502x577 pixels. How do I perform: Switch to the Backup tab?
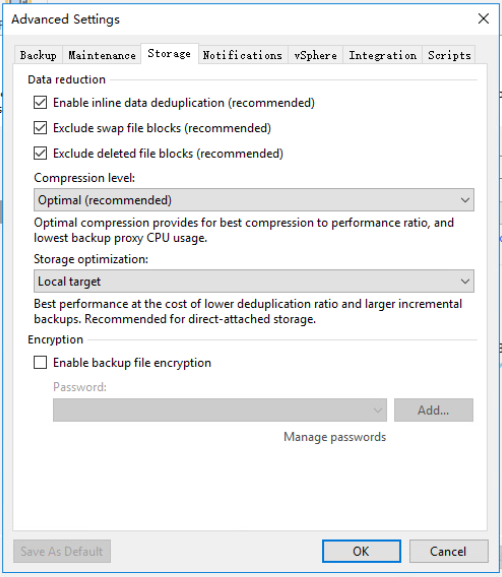[x=38, y=55]
